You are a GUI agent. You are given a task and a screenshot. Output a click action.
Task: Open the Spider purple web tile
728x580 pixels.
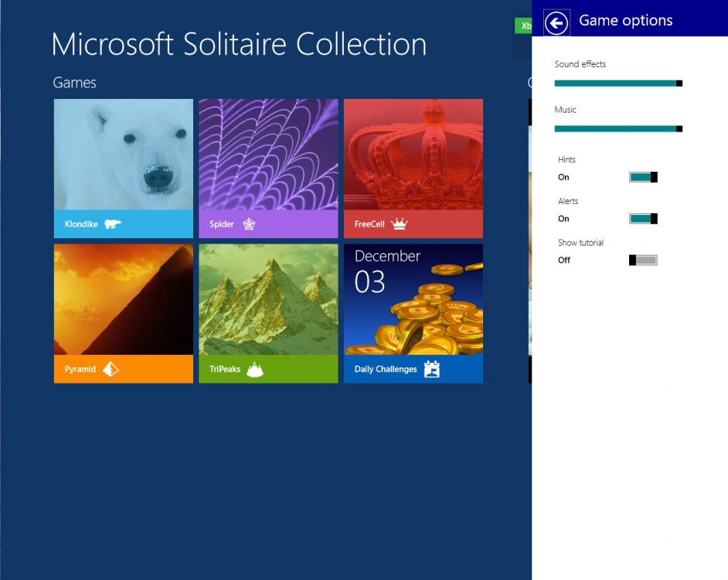268,169
